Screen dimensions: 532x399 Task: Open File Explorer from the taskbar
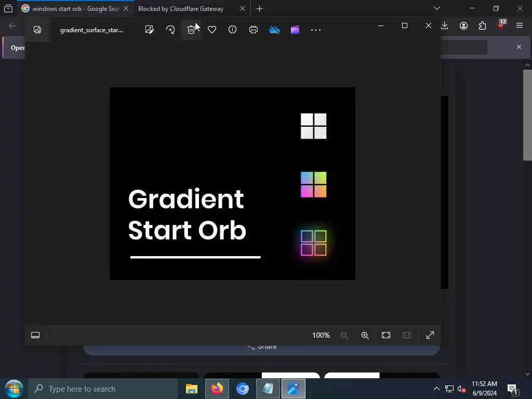tap(192, 389)
